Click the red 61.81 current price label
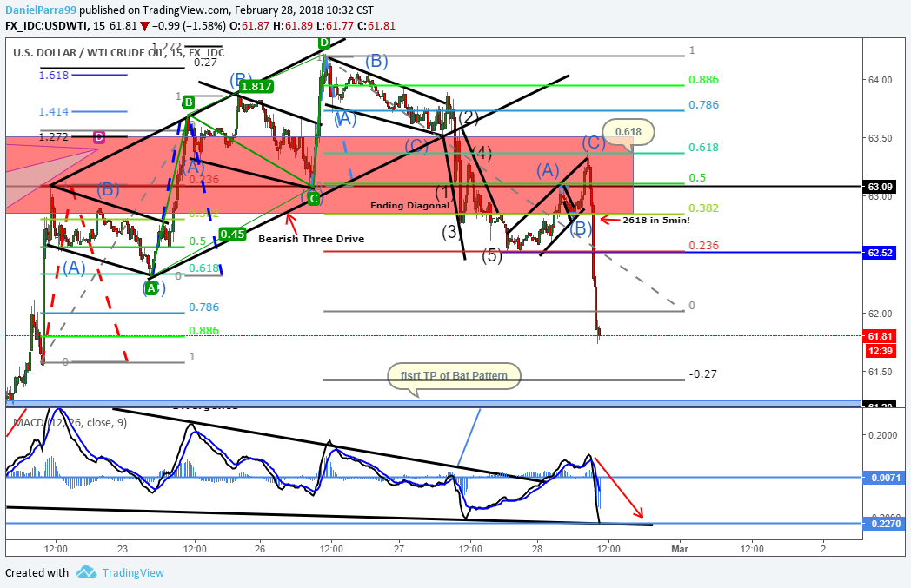Image resolution: width=911 pixels, height=588 pixels. [x=880, y=336]
